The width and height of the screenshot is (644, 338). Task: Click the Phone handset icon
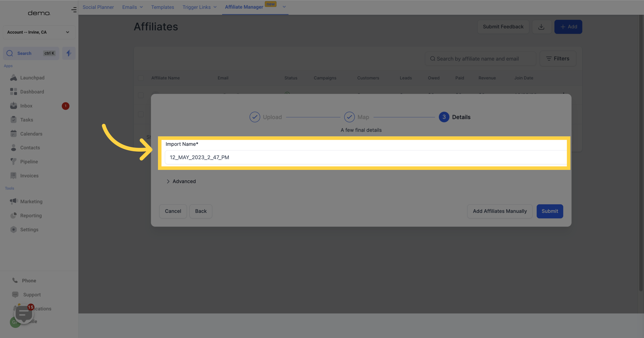[15, 281]
